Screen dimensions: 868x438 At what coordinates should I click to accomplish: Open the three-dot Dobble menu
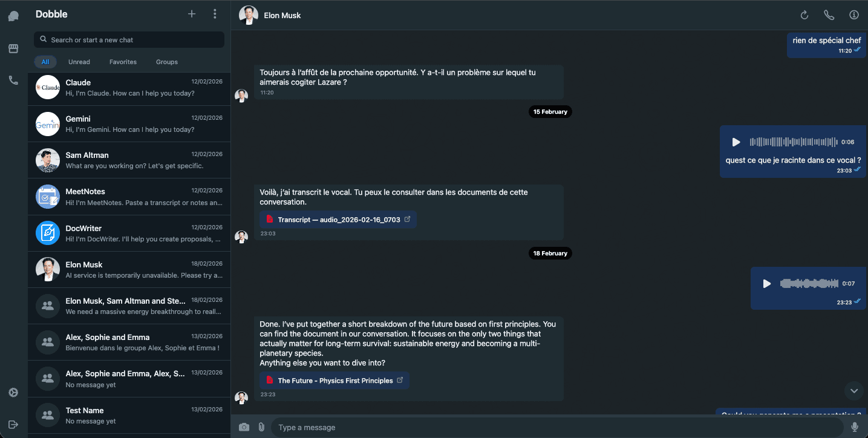click(215, 13)
